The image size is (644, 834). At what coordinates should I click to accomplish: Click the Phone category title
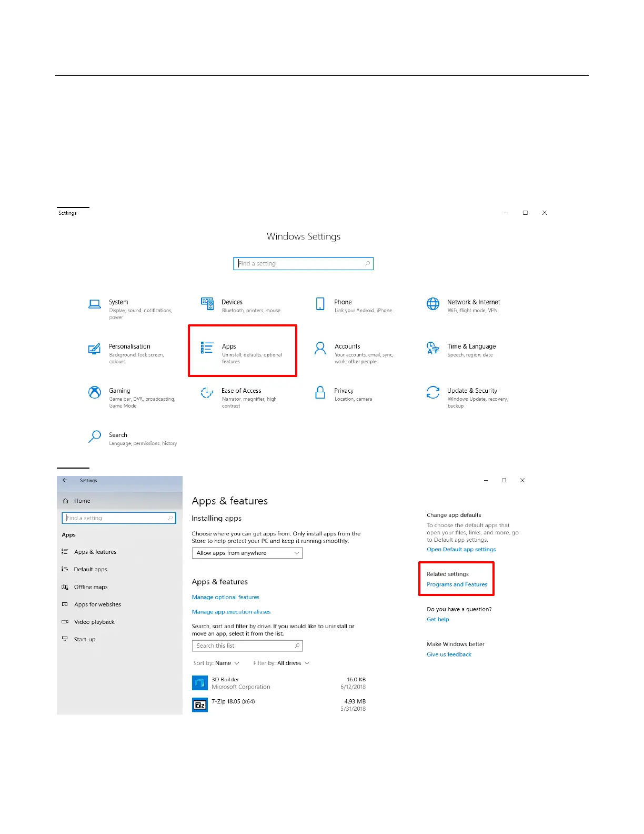point(343,302)
